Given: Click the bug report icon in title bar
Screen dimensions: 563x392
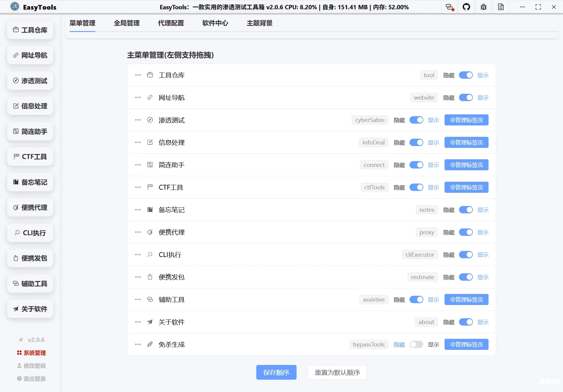Looking at the screenshot, I should pos(484,7).
